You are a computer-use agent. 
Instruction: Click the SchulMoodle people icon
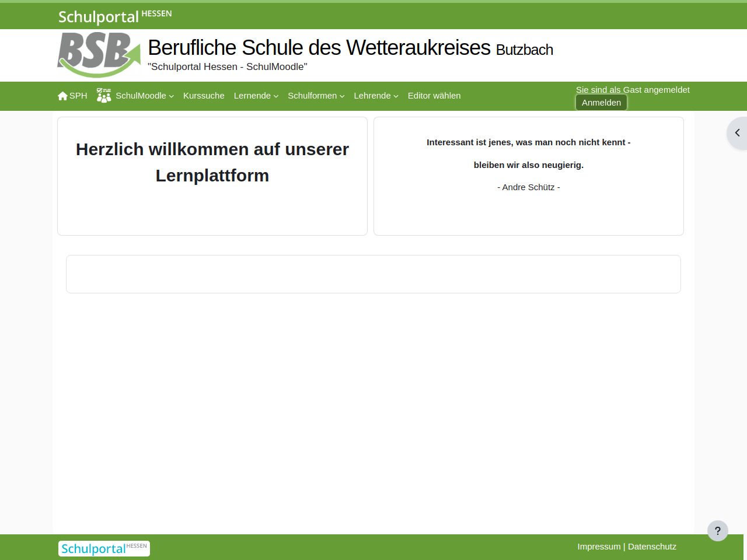pos(104,96)
